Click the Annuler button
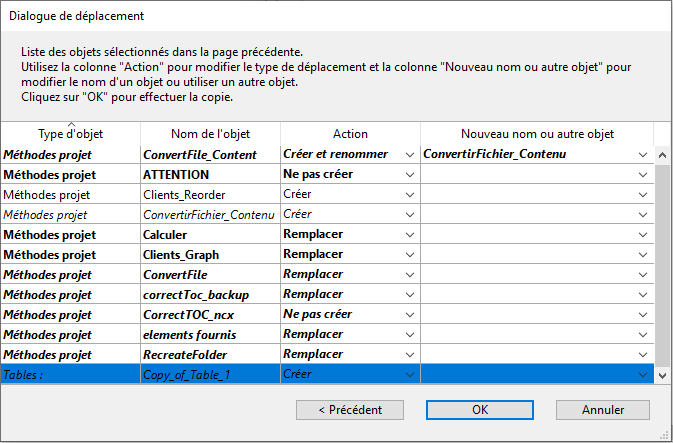This screenshot has height=443, width=673. pos(603,410)
